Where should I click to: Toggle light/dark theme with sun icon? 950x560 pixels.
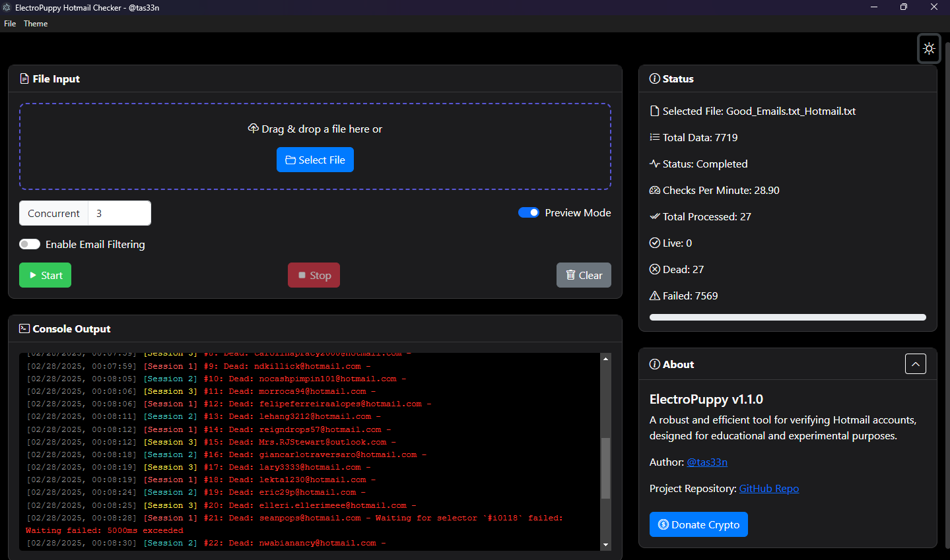coord(929,49)
